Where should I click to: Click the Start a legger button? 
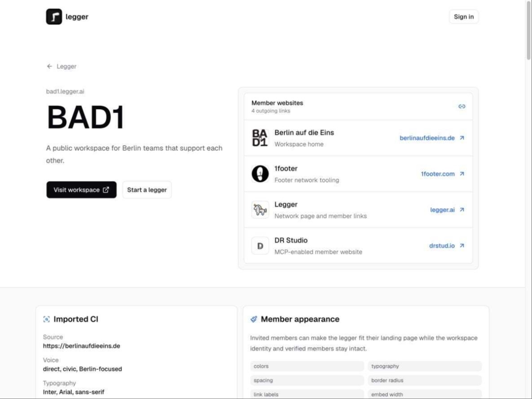pyautogui.click(x=147, y=190)
